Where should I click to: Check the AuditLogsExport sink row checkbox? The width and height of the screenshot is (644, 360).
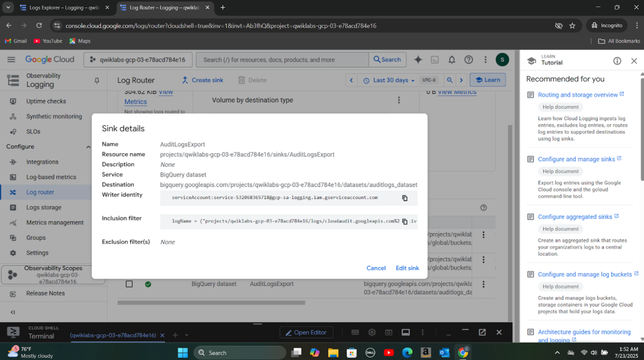(x=129, y=284)
